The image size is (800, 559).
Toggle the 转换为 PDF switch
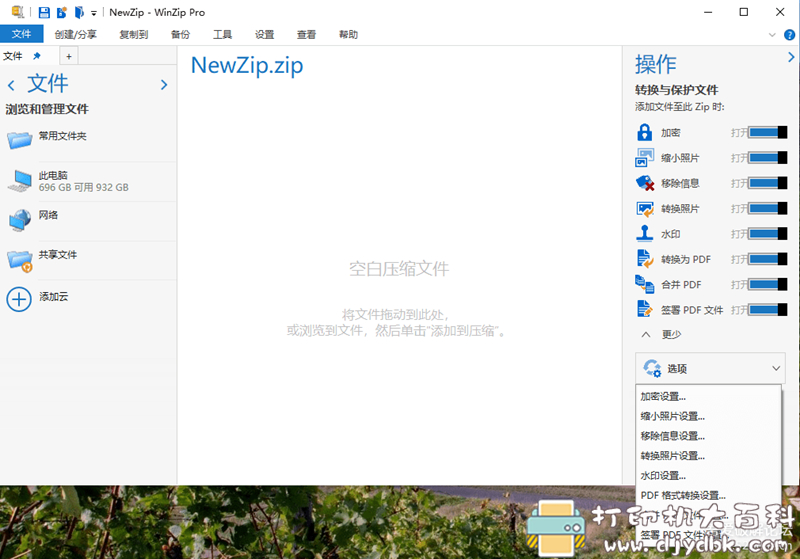pos(768,259)
